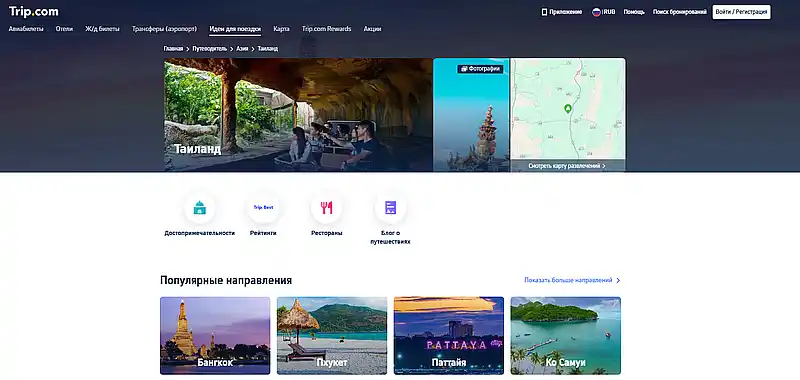Open the Блог о путешествиях icon

coord(390,208)
